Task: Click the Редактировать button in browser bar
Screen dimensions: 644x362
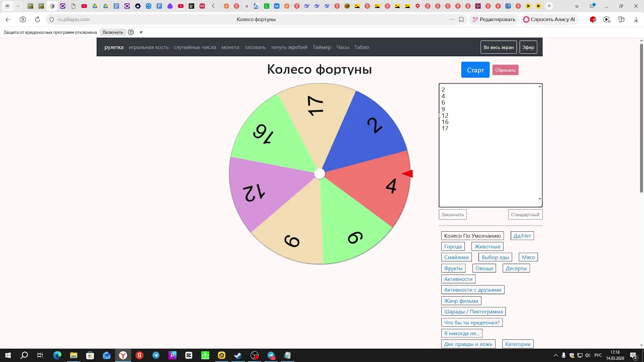Action: 494,20
